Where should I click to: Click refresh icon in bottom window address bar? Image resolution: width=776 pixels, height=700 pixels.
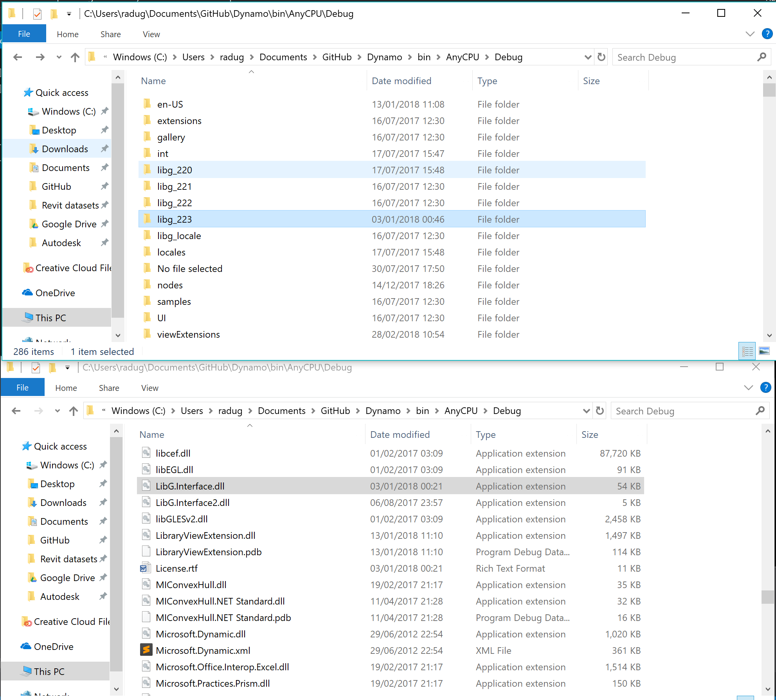pos(600,411)
